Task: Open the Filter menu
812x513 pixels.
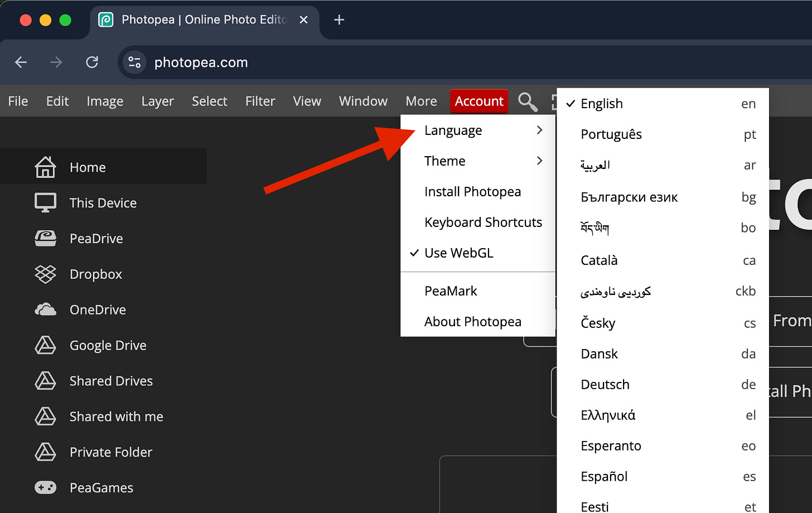Action: (x=260, y=101)
